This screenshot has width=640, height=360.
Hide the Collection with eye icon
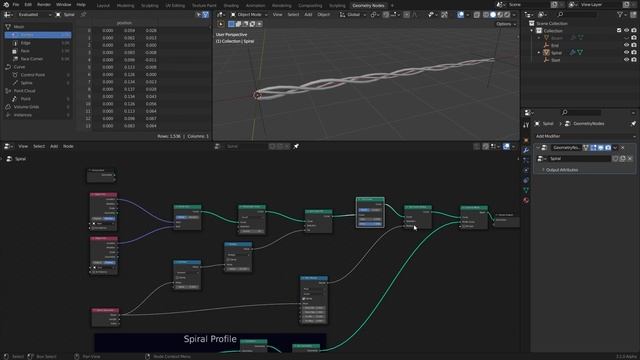(627, 31)
